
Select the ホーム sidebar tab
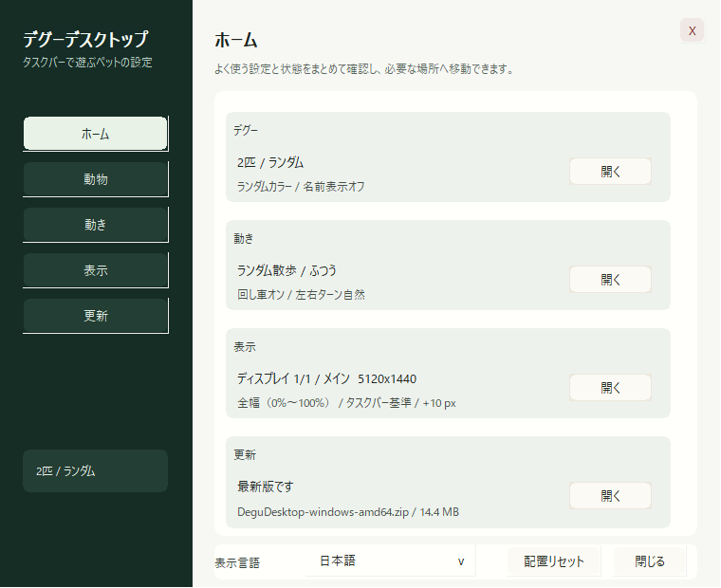95,134
